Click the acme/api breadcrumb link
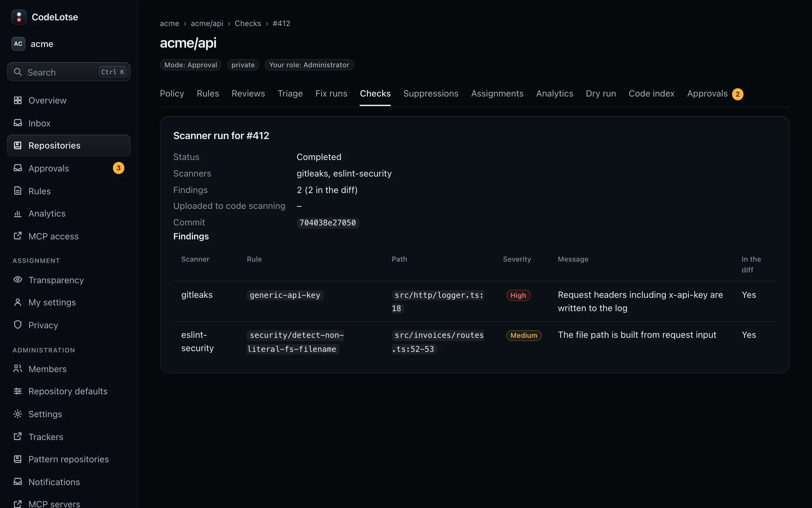Image resolution: width=812 pixels, height=508 pixels. click(207, 23)
